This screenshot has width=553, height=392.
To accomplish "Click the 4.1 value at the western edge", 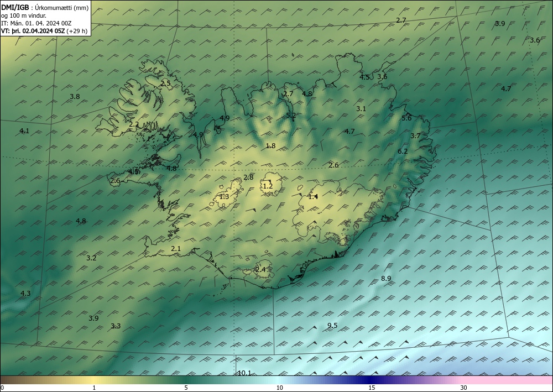I will tap(24, 131).
